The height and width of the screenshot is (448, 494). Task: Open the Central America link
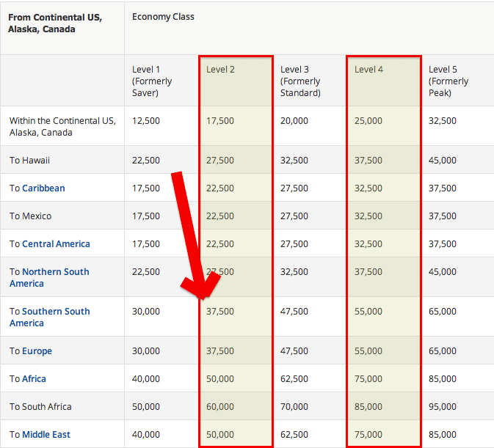coord(56,244)
